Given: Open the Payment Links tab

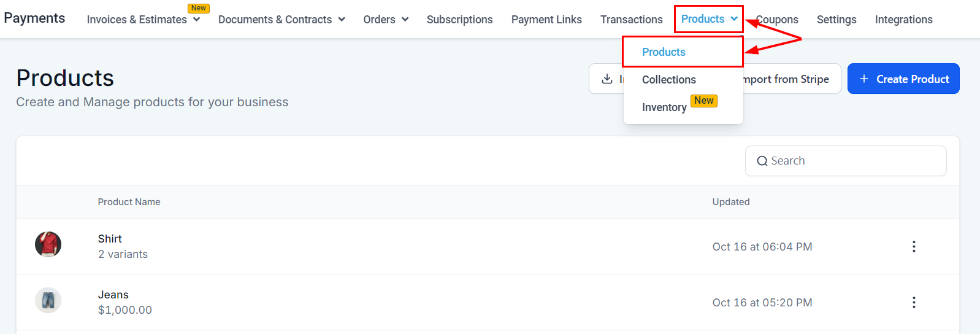Looking at the screenshot, I should pyautogui.click(x=546, y=20).
